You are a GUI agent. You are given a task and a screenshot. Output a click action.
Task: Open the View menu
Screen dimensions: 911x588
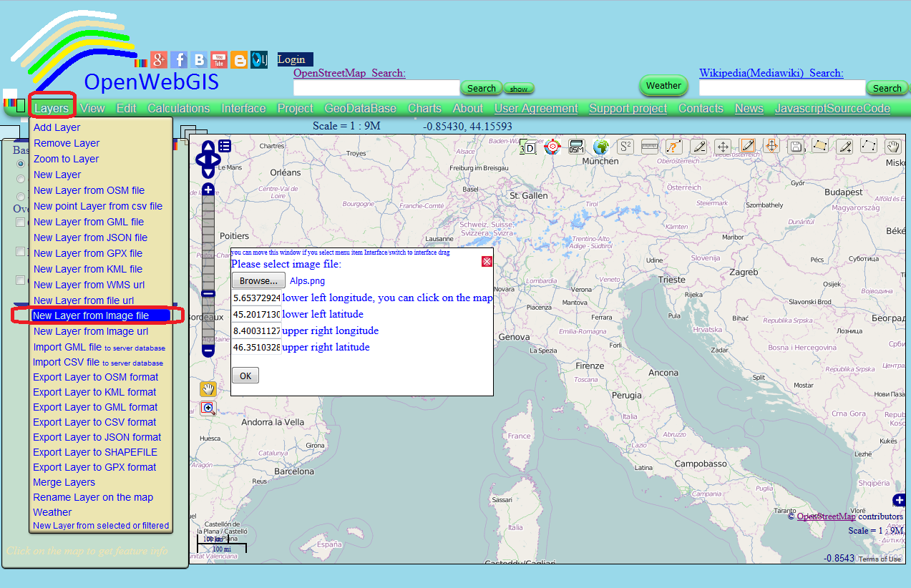[92, 109]
